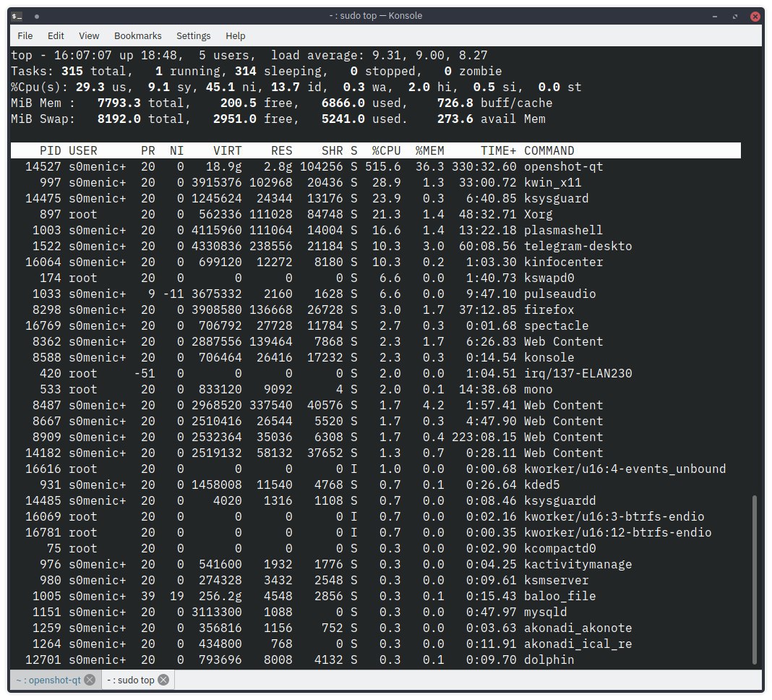772x700 pixels.
Task: Click the 273.6 avail Mem value
Action: click(455, 119)
